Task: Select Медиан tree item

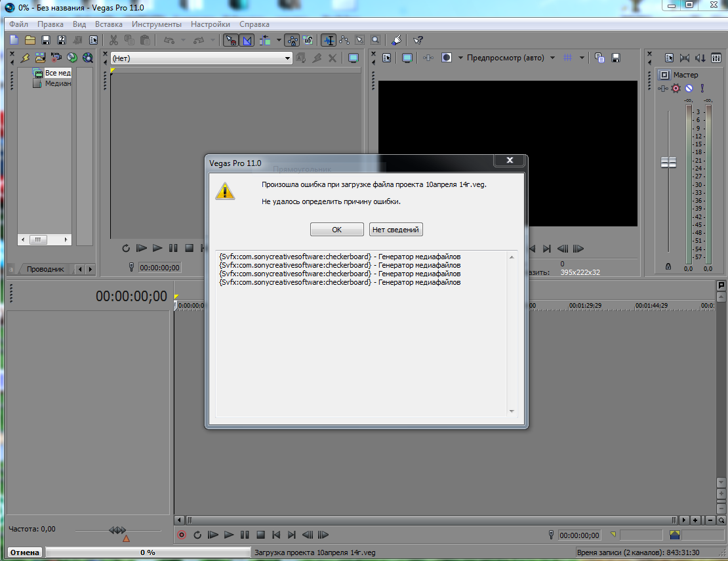Action: point(52,83)
